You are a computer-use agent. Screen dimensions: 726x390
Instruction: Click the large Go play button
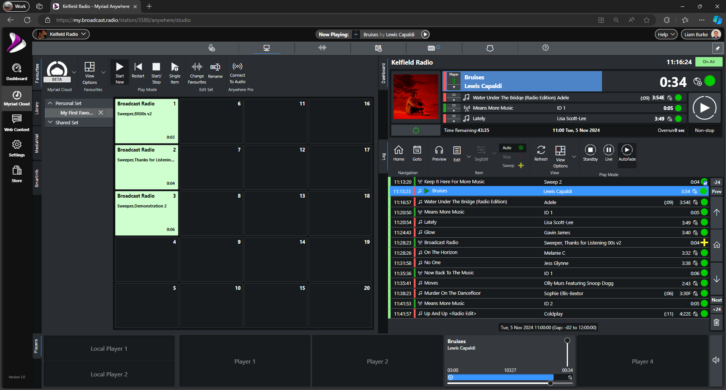point(704,108)
